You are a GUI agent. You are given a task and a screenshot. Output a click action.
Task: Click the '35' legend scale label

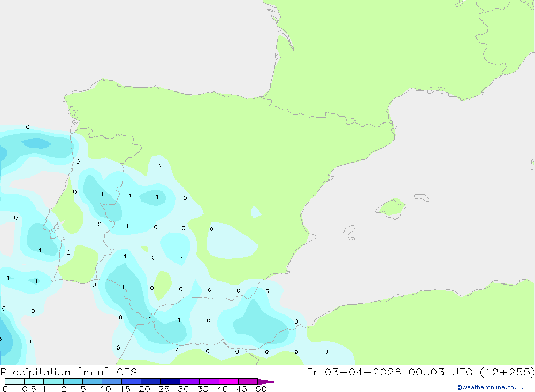point(203,389)
